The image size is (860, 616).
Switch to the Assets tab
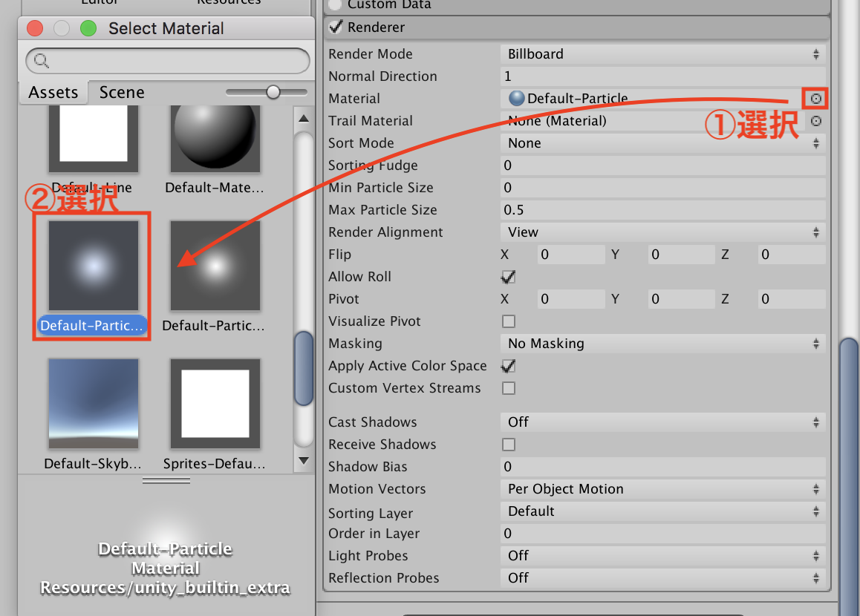(53, 93)
